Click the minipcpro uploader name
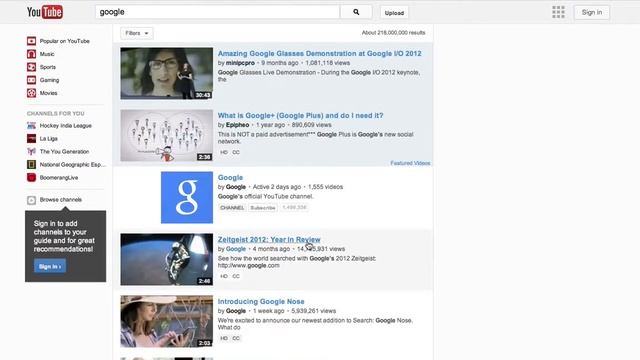Image resolution: width=640 pixels, height=360 pixels. [240, 63]
